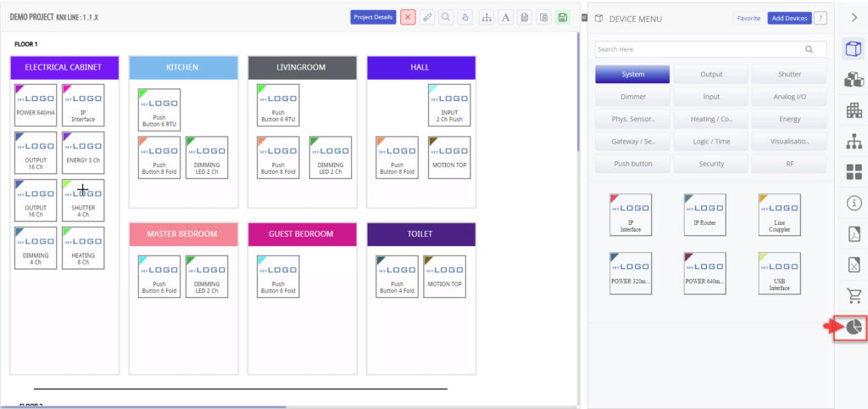868x409 pixels.
Task: Click the Favorite button
Action: coord(748,19)
